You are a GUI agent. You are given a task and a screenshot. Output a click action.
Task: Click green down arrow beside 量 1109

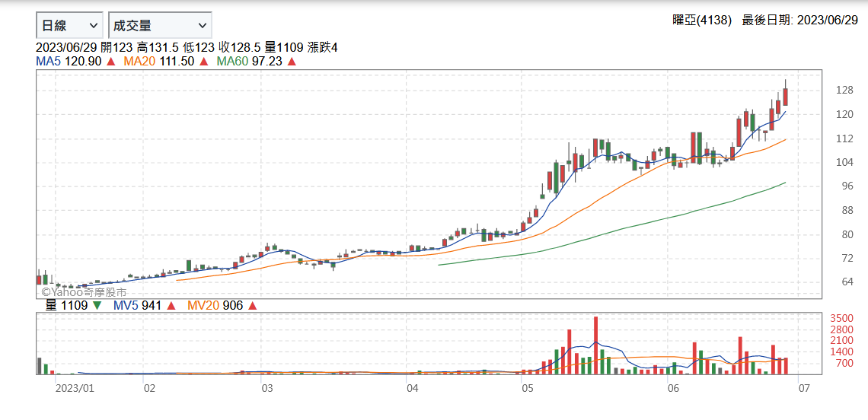97,306
